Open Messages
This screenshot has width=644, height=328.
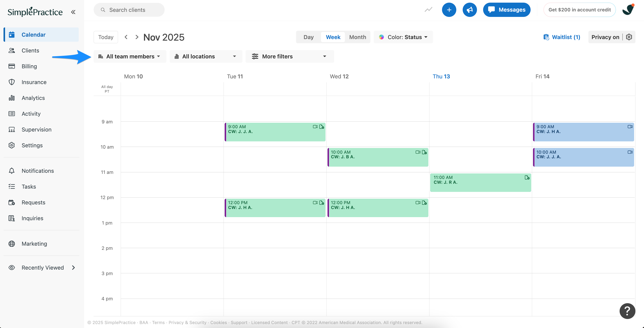[507, 10]
